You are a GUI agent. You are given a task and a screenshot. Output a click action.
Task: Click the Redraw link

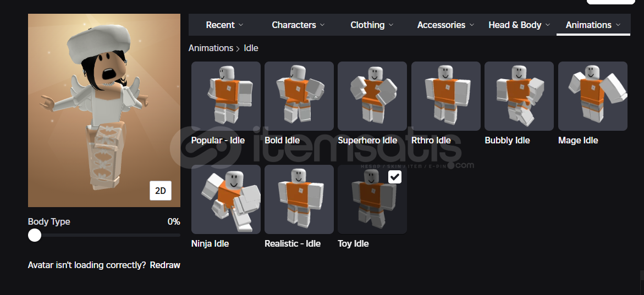[x=165, y=265]
